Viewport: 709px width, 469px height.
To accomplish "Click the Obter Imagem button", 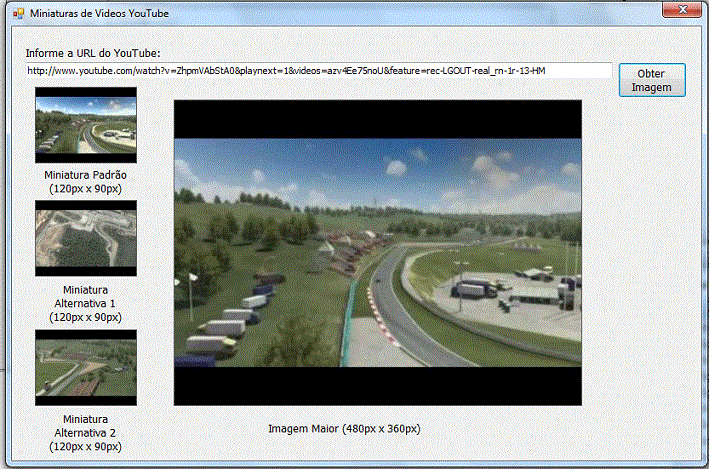I will [x=652, y=81].
